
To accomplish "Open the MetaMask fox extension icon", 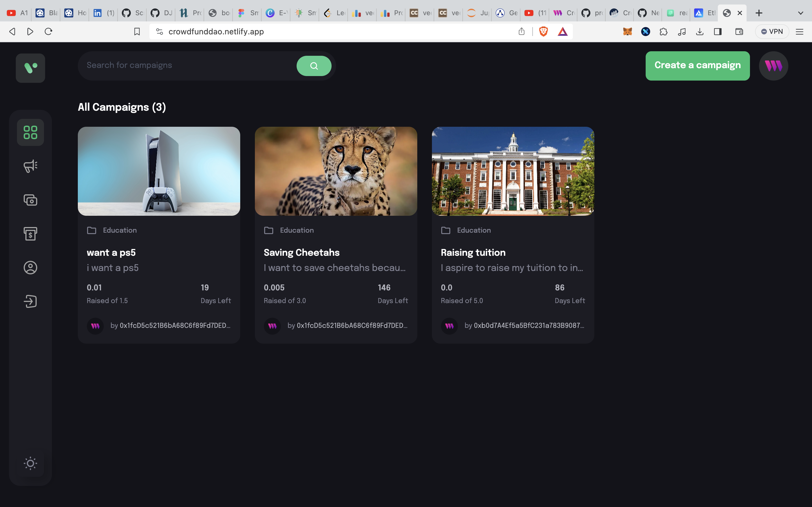I will pyautogui.click(x=627, y=31).
